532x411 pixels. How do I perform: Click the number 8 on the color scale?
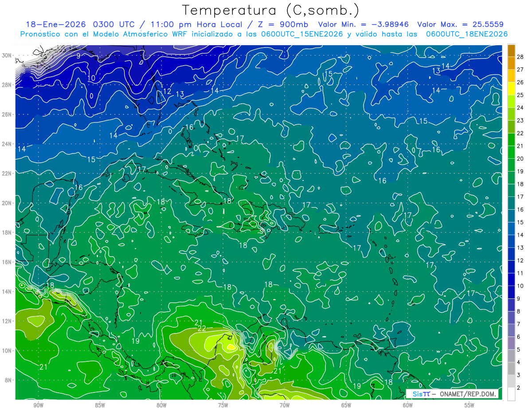point(519,311)
